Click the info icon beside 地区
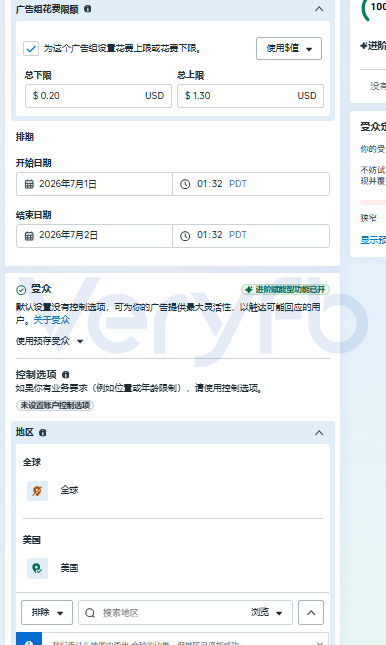The image size is (386, 645). (x=42, y=433)
